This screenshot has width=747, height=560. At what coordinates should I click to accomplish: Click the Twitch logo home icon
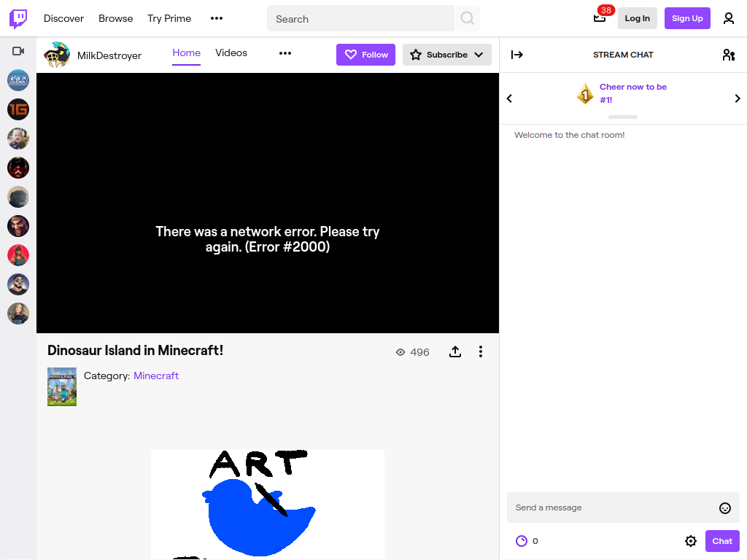click(x=18, y=18)
